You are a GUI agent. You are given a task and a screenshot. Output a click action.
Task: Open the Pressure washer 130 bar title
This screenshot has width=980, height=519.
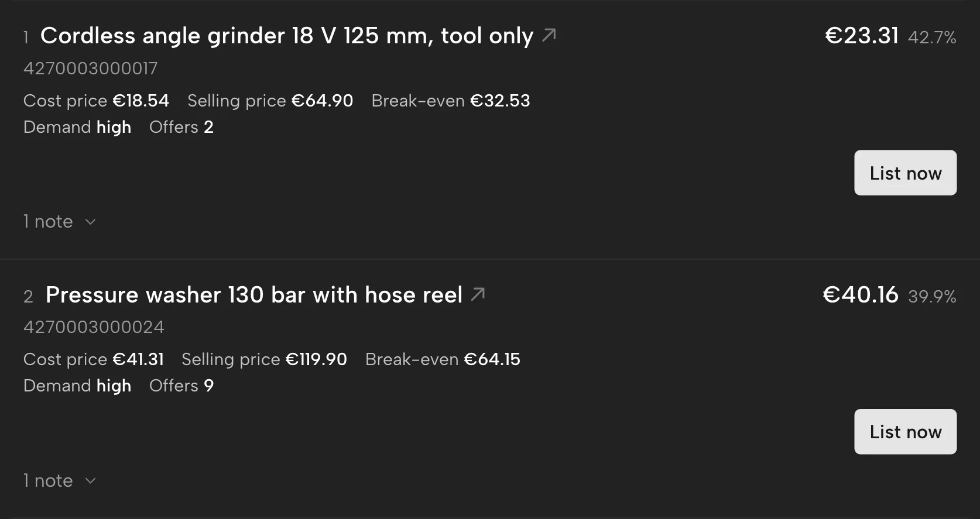254,295
